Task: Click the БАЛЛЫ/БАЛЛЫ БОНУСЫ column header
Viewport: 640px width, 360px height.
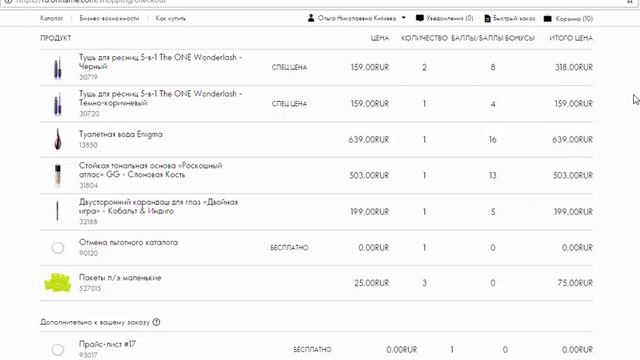Action: pos(493,38)
